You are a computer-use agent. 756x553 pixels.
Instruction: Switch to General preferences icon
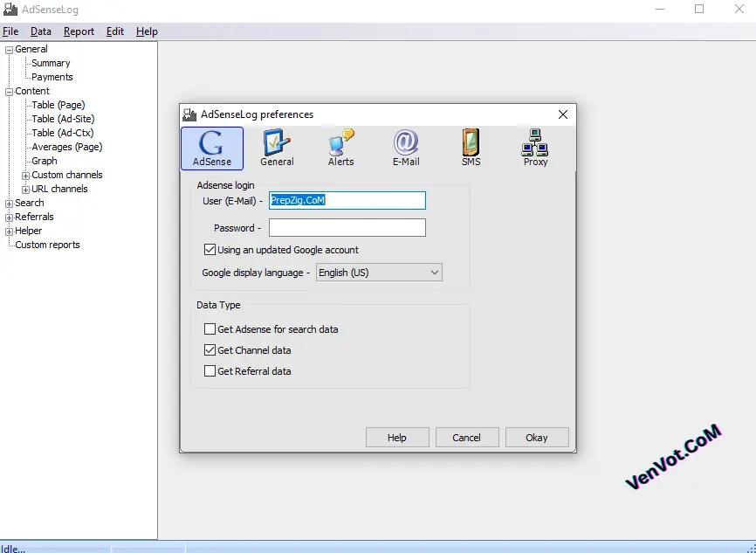click(x=277, y=149)
